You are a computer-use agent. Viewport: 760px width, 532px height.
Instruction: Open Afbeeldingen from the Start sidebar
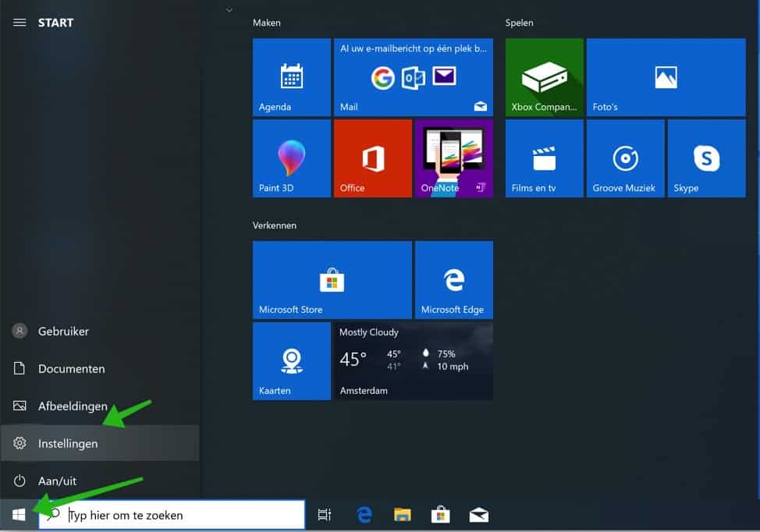tap(99, 406)
